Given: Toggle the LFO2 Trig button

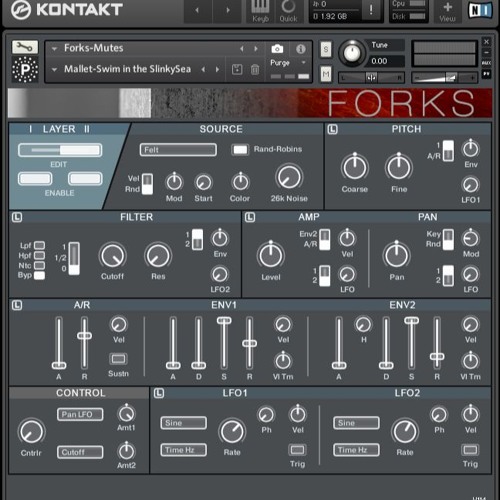Looking at the screenshot, I should pyautogui.click(x=470, y=450).
